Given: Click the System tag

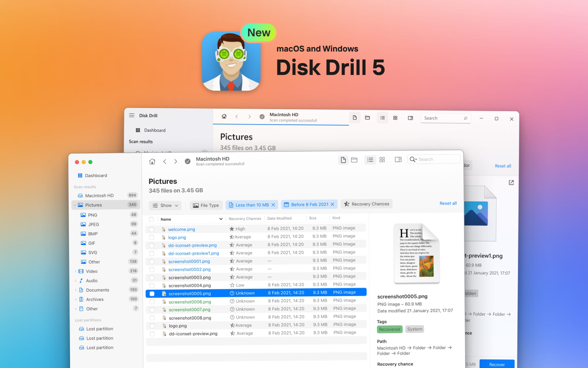Looking at the screenshot, I should click(x=415, y=329).
